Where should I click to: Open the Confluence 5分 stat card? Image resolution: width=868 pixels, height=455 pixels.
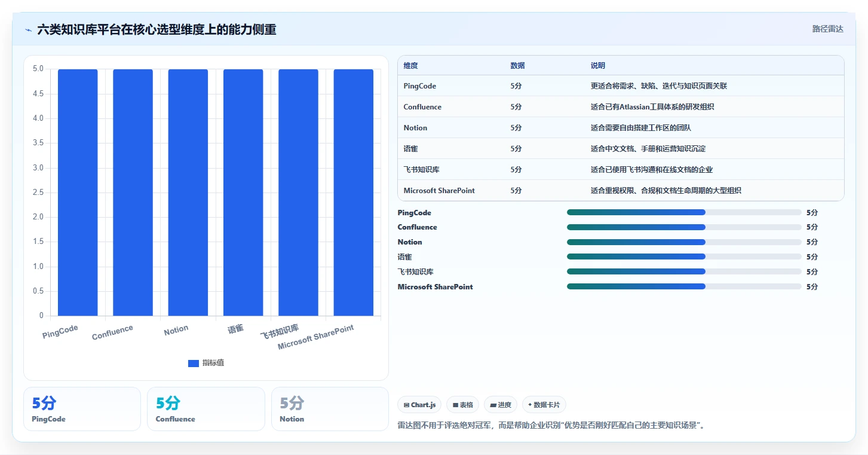pos(206,409)
